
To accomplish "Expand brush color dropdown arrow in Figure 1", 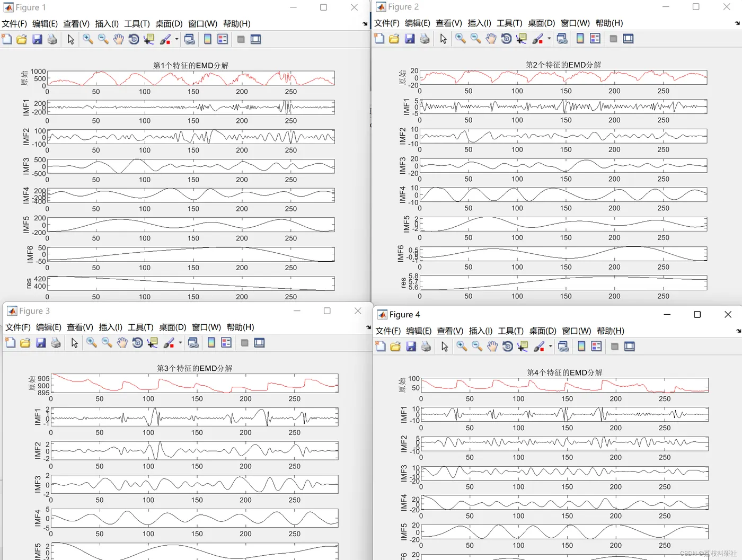I will click(177, 39).
